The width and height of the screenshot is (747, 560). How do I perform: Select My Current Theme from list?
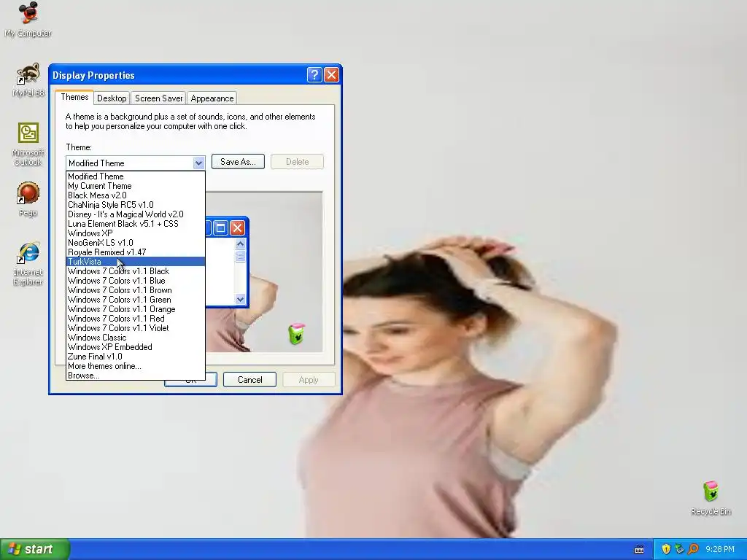pyautogui.click(x=135, y=186)
